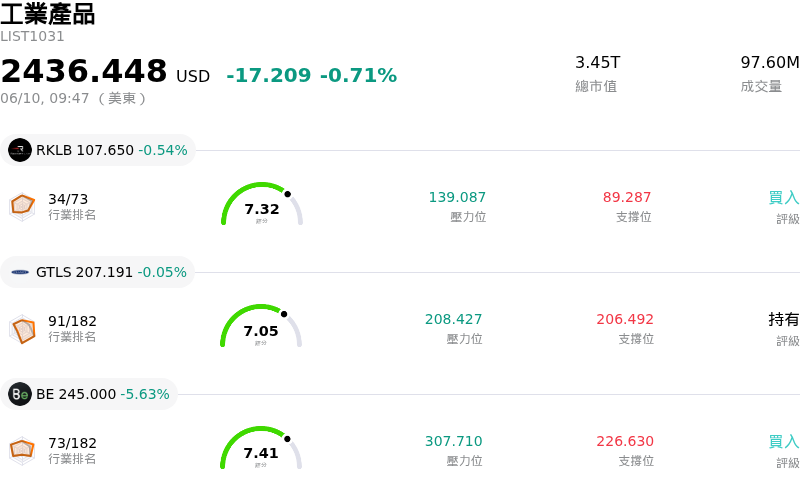
Task: Open BE radar chart icon
Action: 22,451
